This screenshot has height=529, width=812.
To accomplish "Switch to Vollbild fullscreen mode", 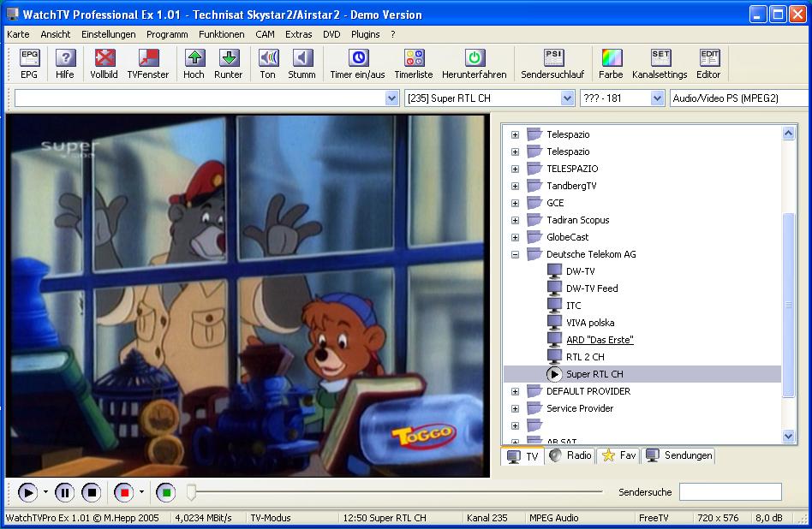I will (x=104, y=63).
